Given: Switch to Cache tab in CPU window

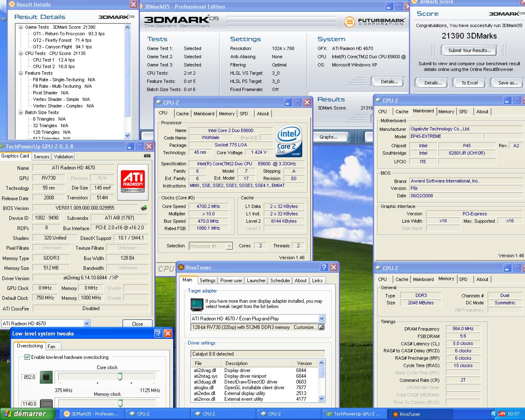Looking at the screenshot, I should (x=183, y=114).
